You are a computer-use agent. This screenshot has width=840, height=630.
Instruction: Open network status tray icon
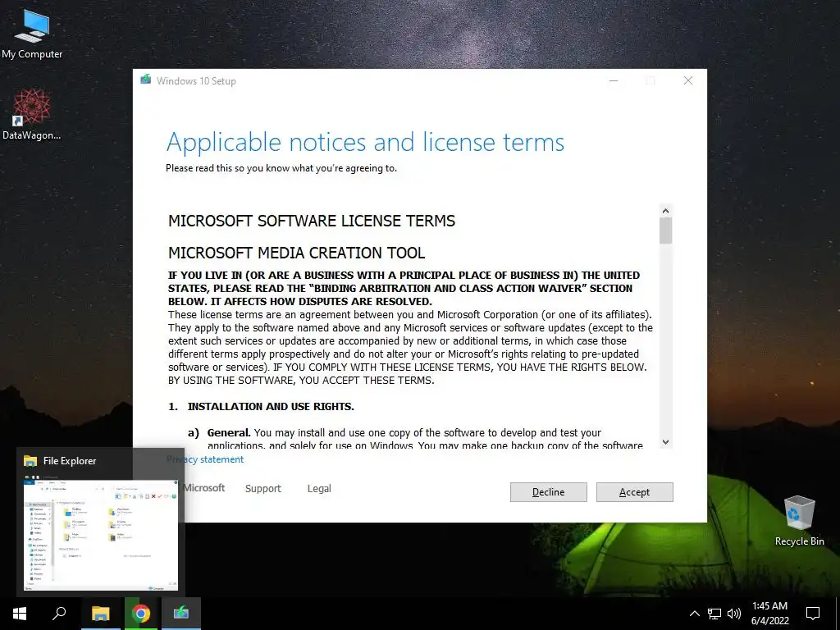pos(714,614)
